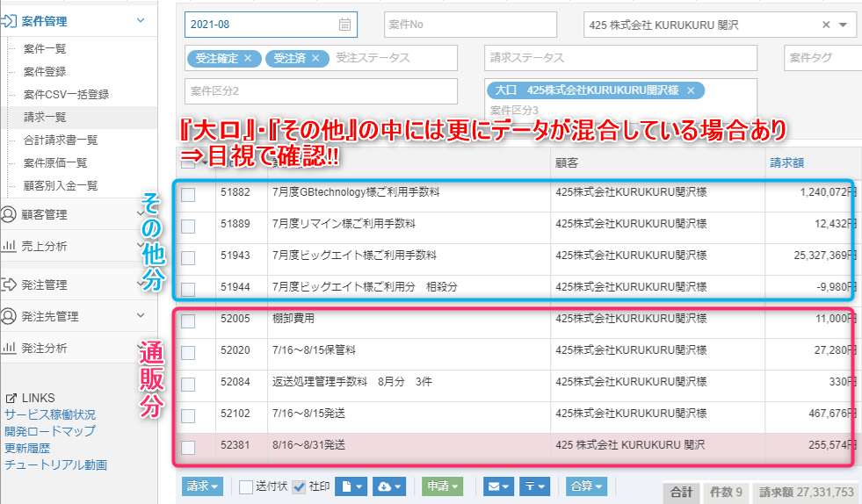
Task: Expand the 発注先管理 chevron
Action: click(141, 315)
